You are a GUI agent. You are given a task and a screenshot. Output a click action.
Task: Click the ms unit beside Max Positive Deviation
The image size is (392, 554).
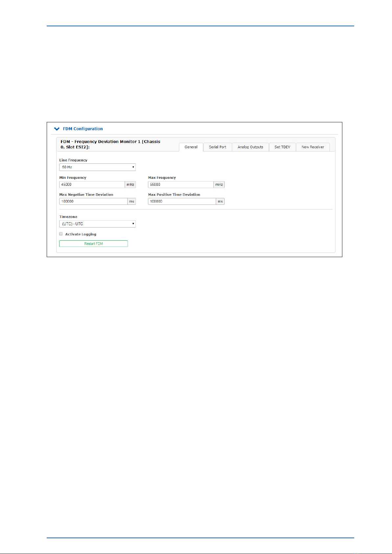click(220, 201)
